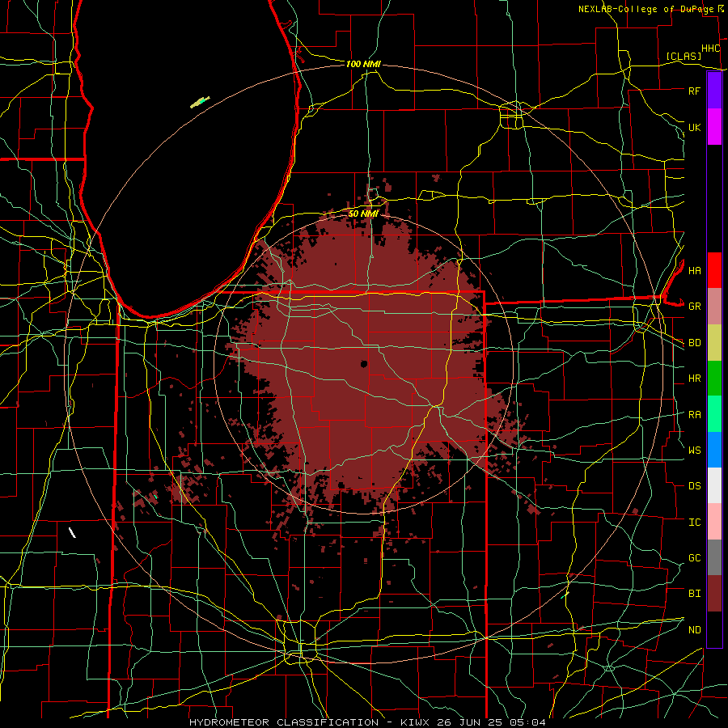Click the WS legend label text
The width and height of the screenshot is (728, 728).
pyautogui.click(x=694, y=450)
